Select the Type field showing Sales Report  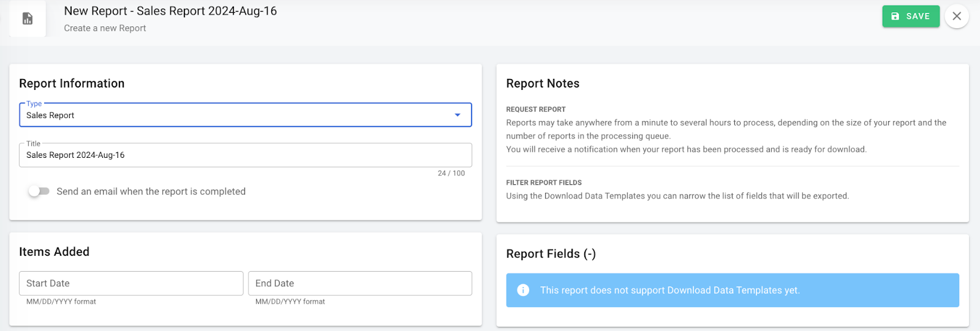coord(233,115)
